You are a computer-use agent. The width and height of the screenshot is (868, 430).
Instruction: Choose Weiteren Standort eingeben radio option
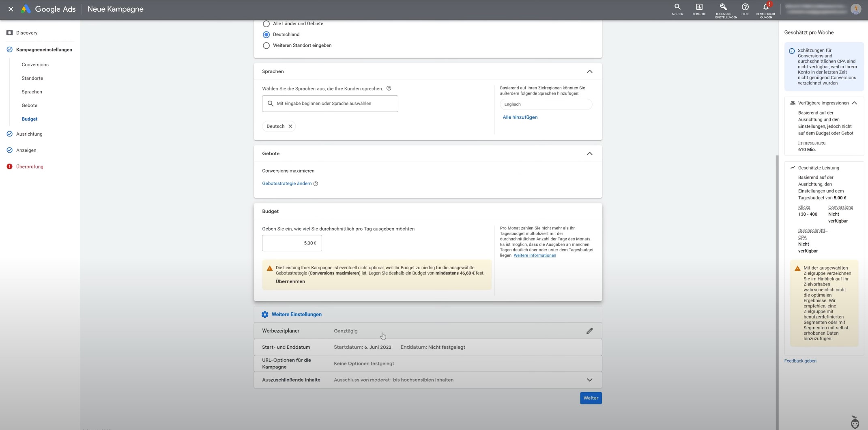(x=266, y=45)
